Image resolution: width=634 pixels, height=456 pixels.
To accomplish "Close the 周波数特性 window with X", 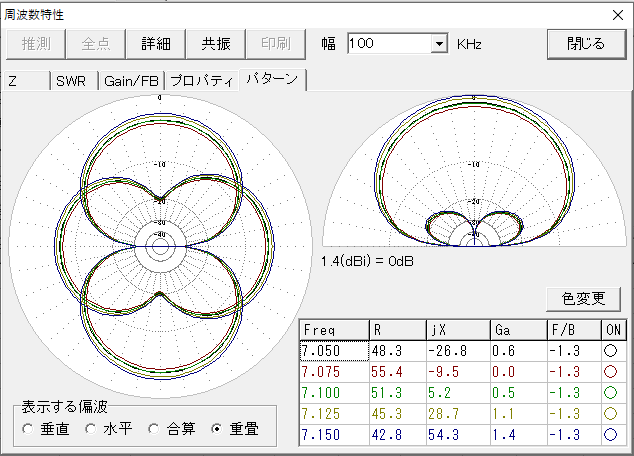I will 617,15.
